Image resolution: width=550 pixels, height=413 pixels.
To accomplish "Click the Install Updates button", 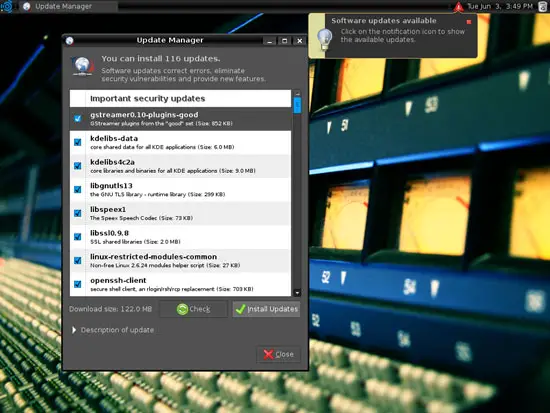I will [x=267, y=309].
